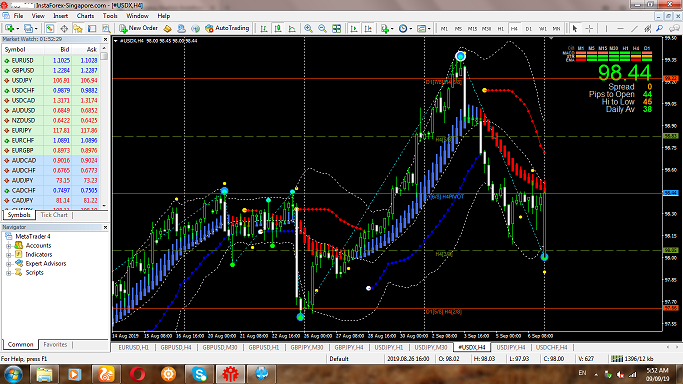Toggle the Data Window crosshair icon
The image size is (683, 384).
click(64, 28)
